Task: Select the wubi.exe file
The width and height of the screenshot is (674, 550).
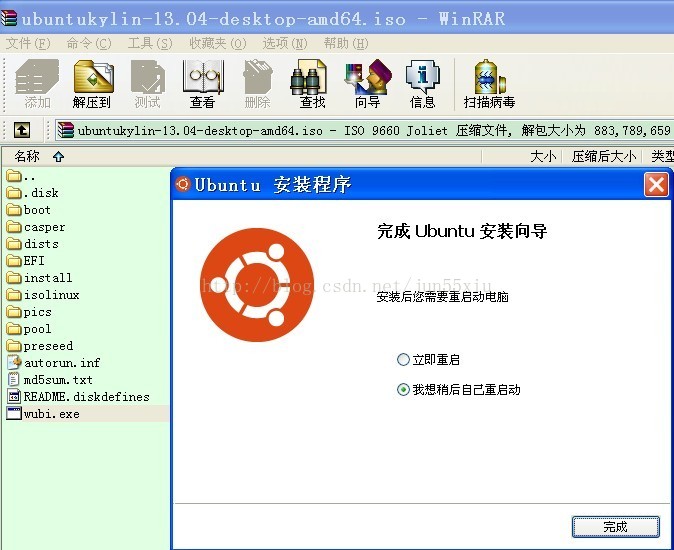Action: tap(43, 414)
